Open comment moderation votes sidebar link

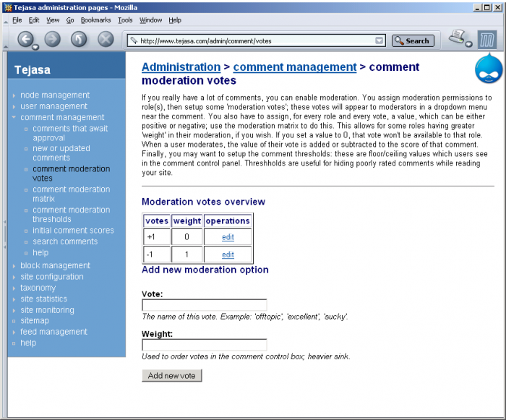(72, 173)
